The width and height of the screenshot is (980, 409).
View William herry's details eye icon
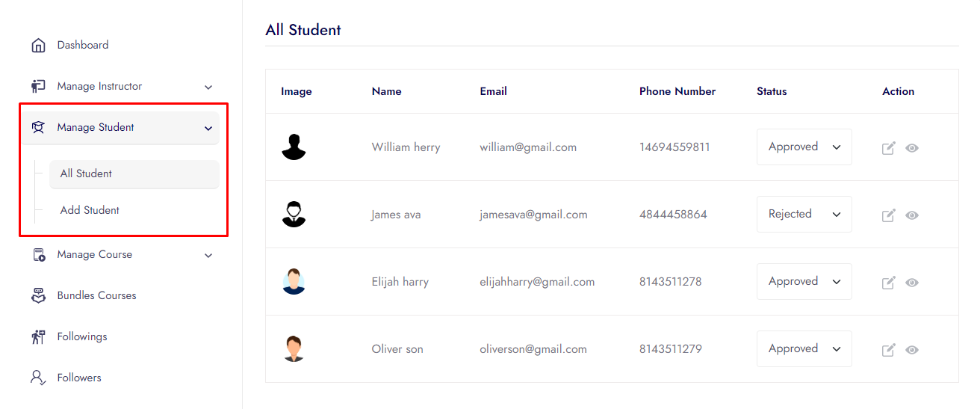[x=912, y=148]
